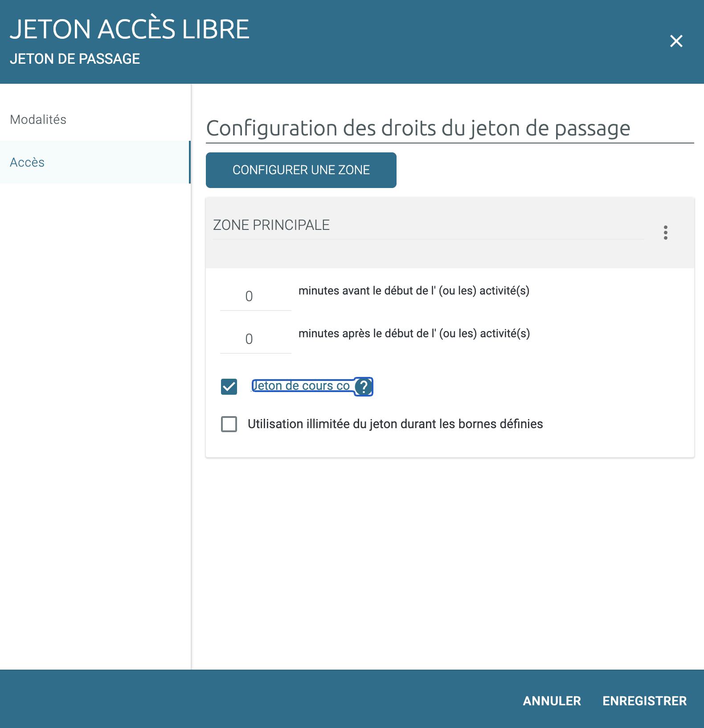This screenshot has height=728, width=704.
Task: Uncheck the Jeton de cours checkbox
Action: pyautogui.click(x=229, y=386)
